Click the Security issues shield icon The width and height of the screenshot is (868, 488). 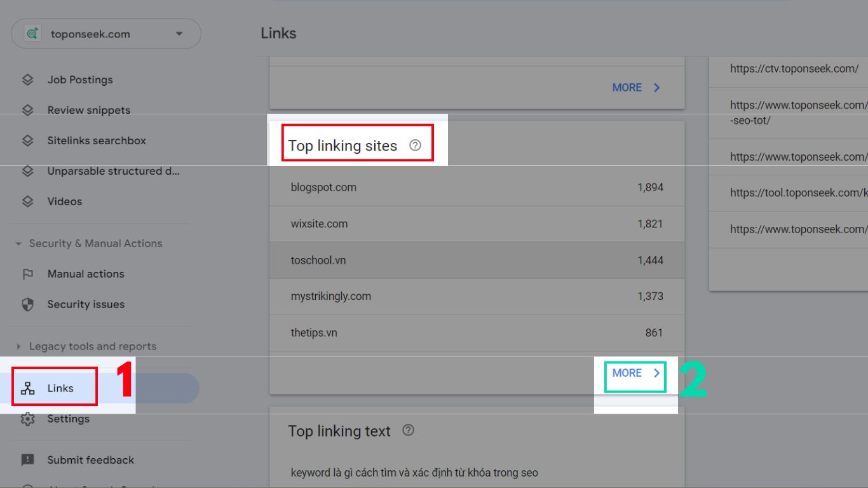click(x=27, y=304)
